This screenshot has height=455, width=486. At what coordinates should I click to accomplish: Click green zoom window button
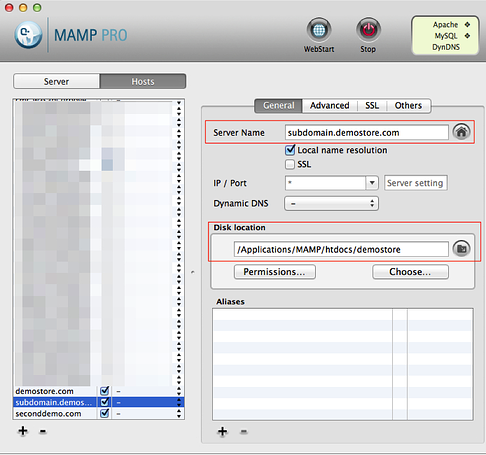point(37,7)
